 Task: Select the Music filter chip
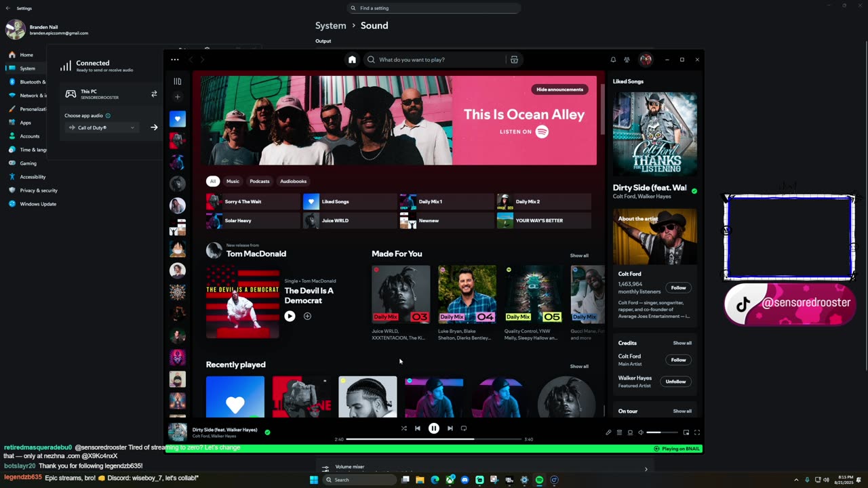tap(233, 181)
